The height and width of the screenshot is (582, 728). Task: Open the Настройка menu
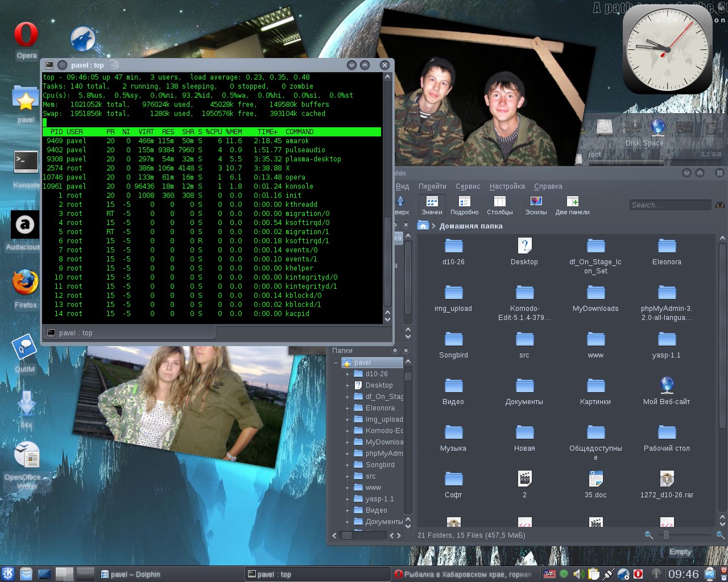coord(507,186)
